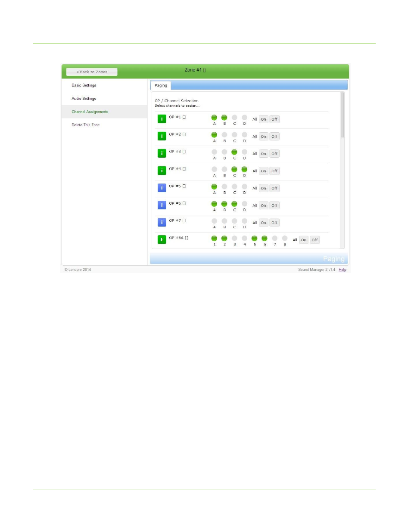
Task: Open Basic Settings section
Action: point(84,85)
